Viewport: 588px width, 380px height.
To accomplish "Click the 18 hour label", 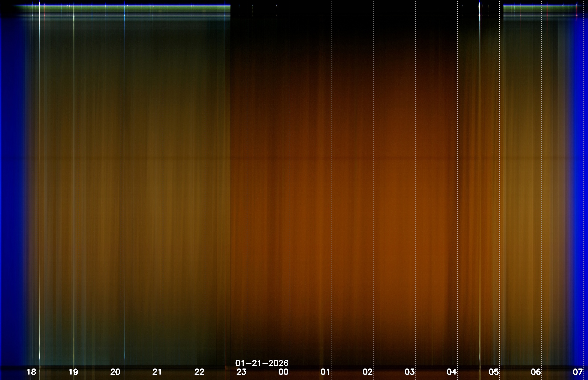I will pos(31,372).
